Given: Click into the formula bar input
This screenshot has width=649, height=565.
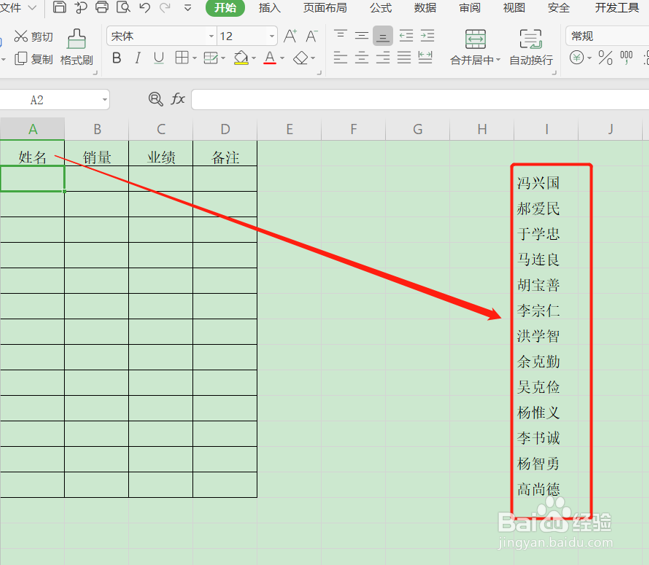Looking at the screenshot, I should coord(420,100).
